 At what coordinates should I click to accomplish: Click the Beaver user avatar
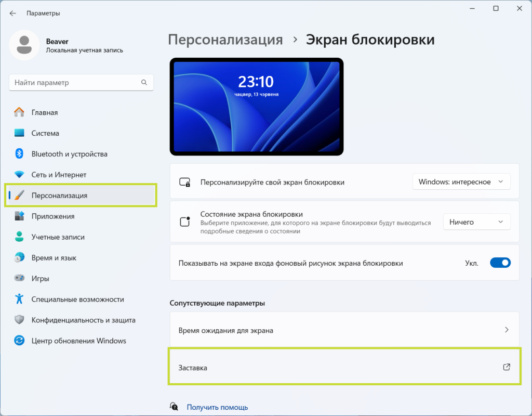pyautogui.click(x=24, y=45)
